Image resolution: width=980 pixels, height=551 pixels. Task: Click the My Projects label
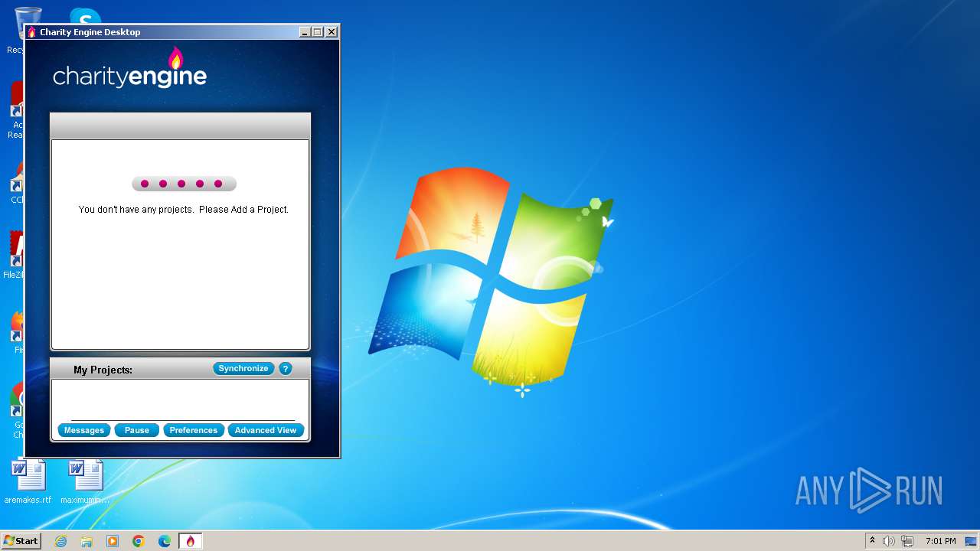point(103,370)
